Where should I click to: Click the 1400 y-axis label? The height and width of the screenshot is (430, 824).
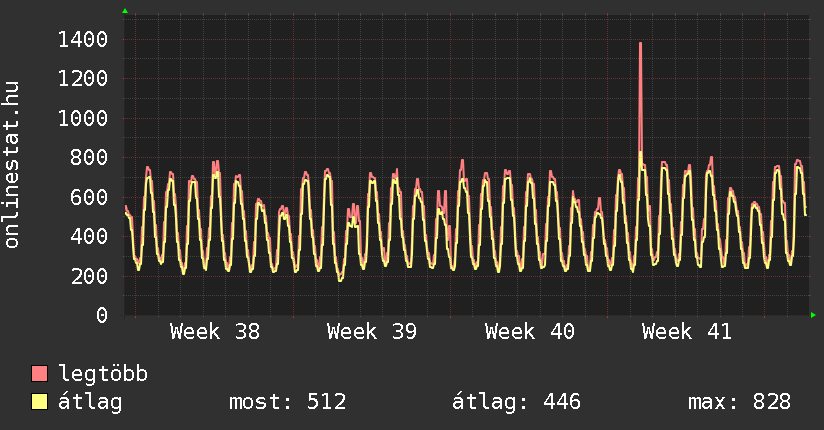83,40
